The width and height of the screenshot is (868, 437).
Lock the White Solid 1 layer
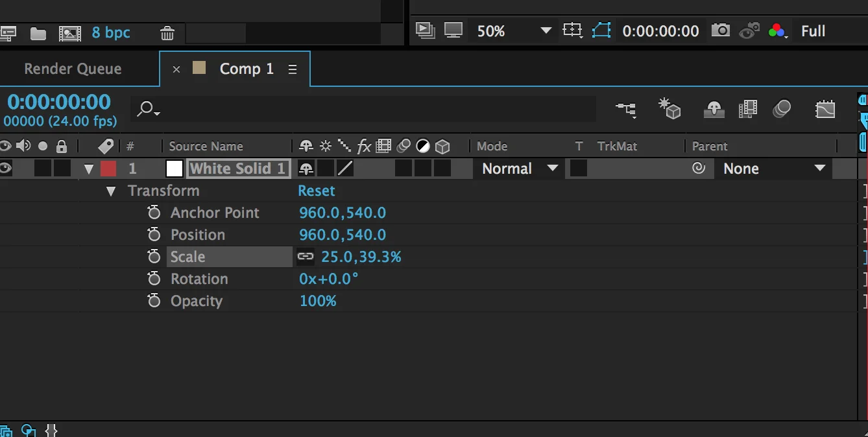62,169
